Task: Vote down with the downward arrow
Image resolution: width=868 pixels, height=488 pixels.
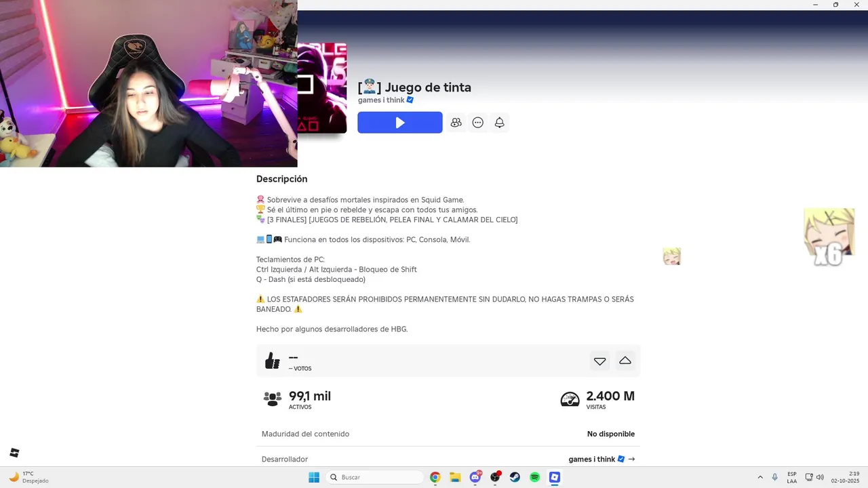Action: (599, 361)
